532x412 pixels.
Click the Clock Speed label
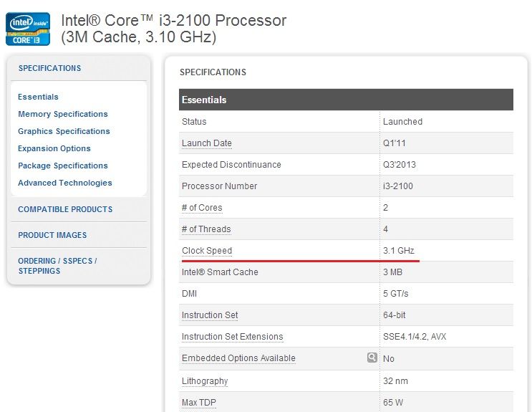tap(207, 251)
